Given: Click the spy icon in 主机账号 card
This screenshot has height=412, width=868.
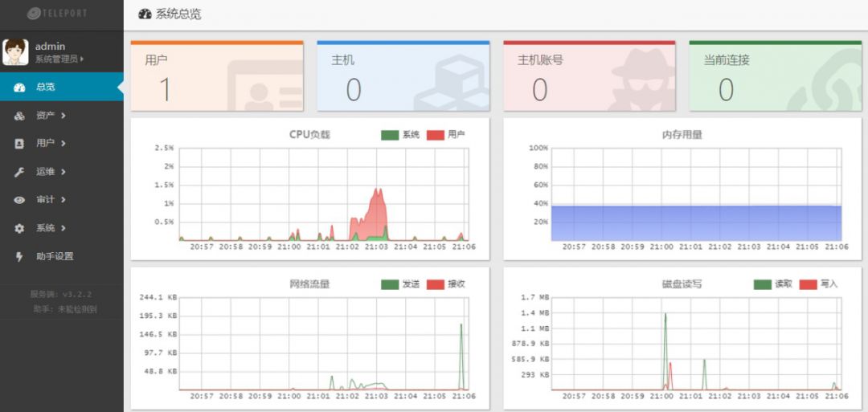Looking at the screenshot, I should [642, 80].
